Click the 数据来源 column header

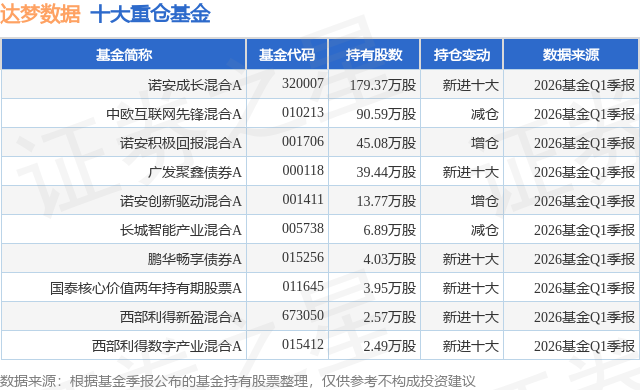[571, 55]
